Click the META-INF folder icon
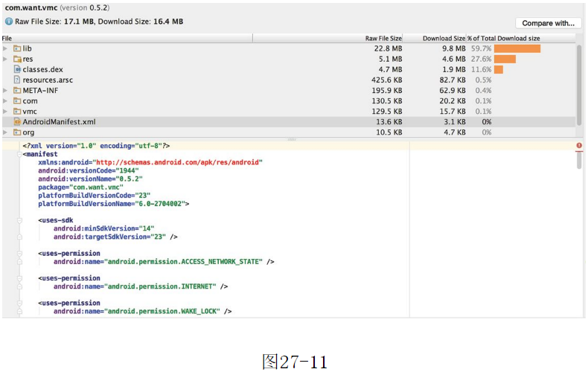The height and width of the screenshot is (372, 588). (16, 90)
